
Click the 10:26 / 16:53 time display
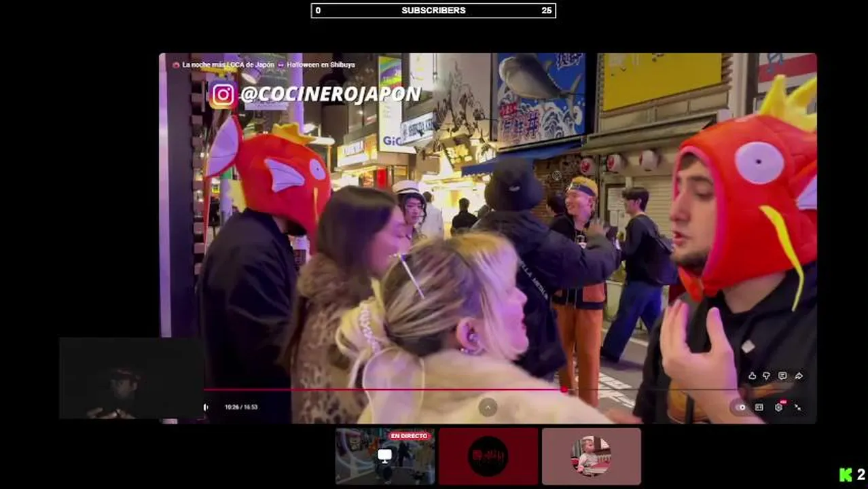(241, 407)
